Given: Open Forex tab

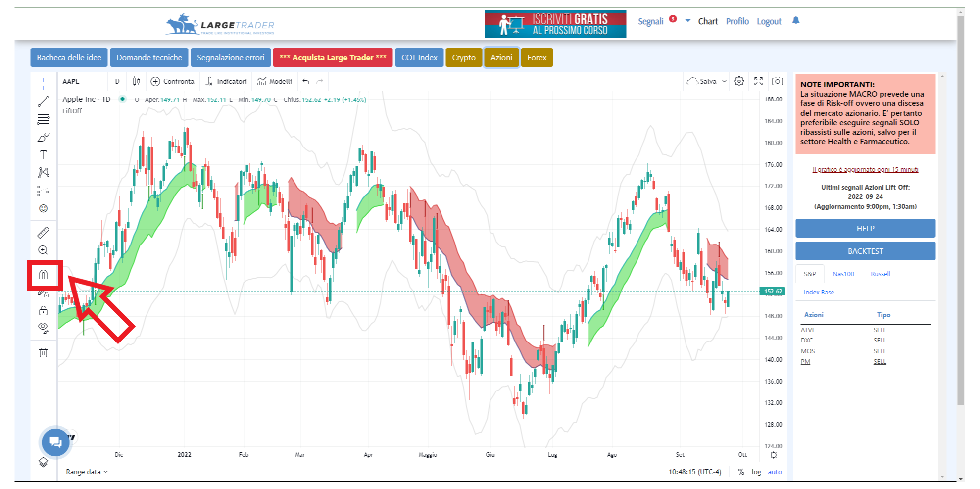Looking at the screenshot, I should (537, 57).
